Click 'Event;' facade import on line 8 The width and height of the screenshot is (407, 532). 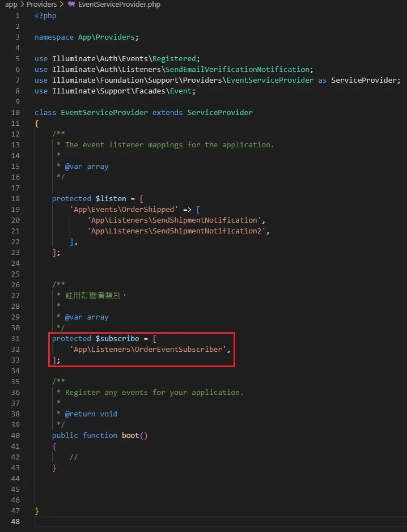(183, 91)
